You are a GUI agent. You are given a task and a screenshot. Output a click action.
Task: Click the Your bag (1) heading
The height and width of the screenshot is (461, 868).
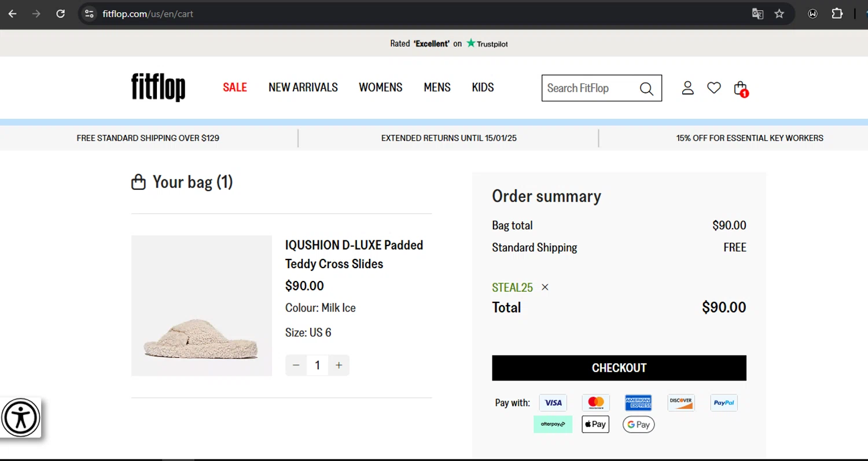tap(182, 182)
